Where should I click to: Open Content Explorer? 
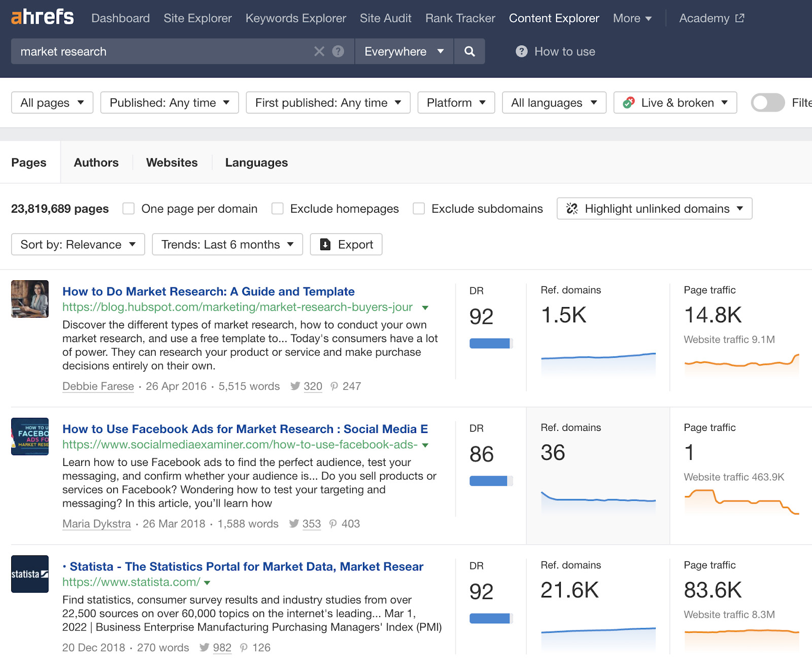[554, 18]
